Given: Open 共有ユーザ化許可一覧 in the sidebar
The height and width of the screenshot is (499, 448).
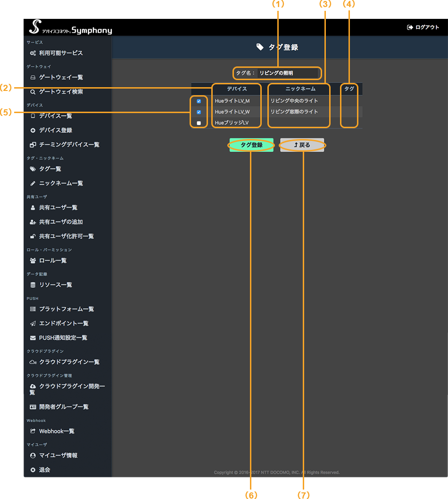Looking at the screenshot, I should tap(66, 237).
